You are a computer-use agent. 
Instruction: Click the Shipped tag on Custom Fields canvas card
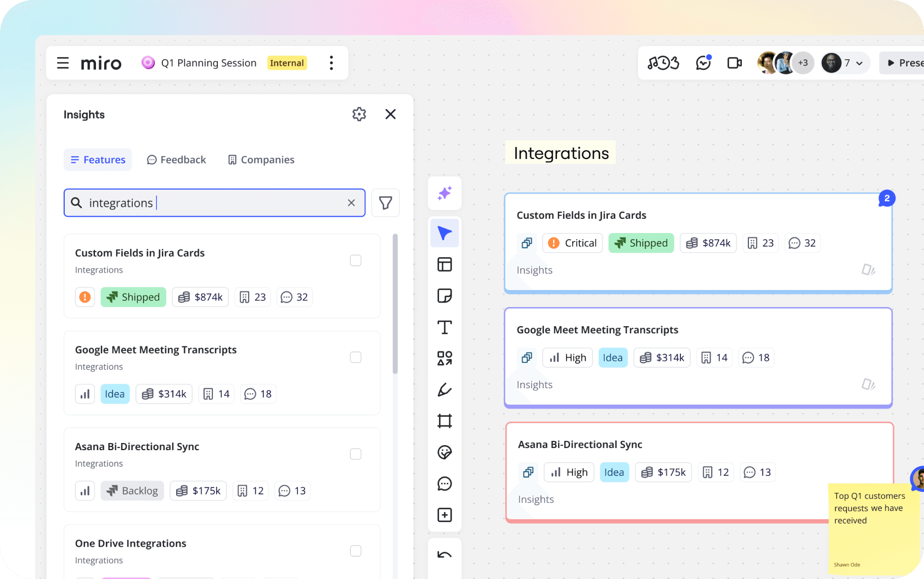641,243
